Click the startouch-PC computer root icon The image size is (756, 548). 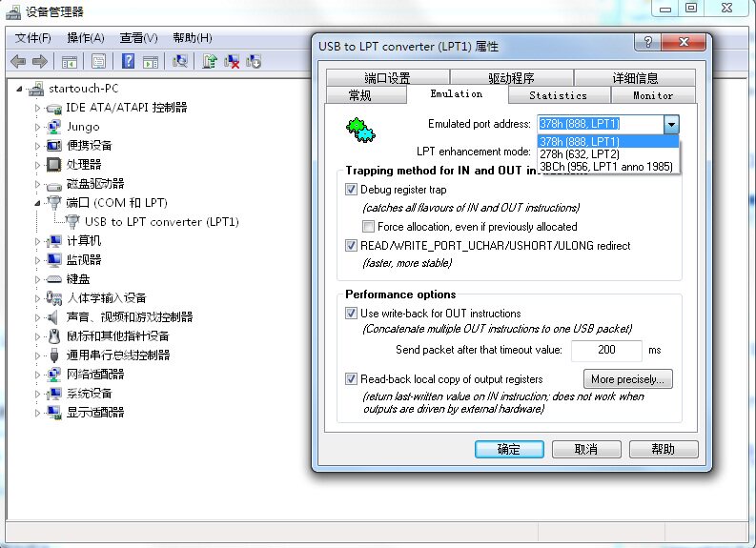pyautogui.click(x=36, y=89)
